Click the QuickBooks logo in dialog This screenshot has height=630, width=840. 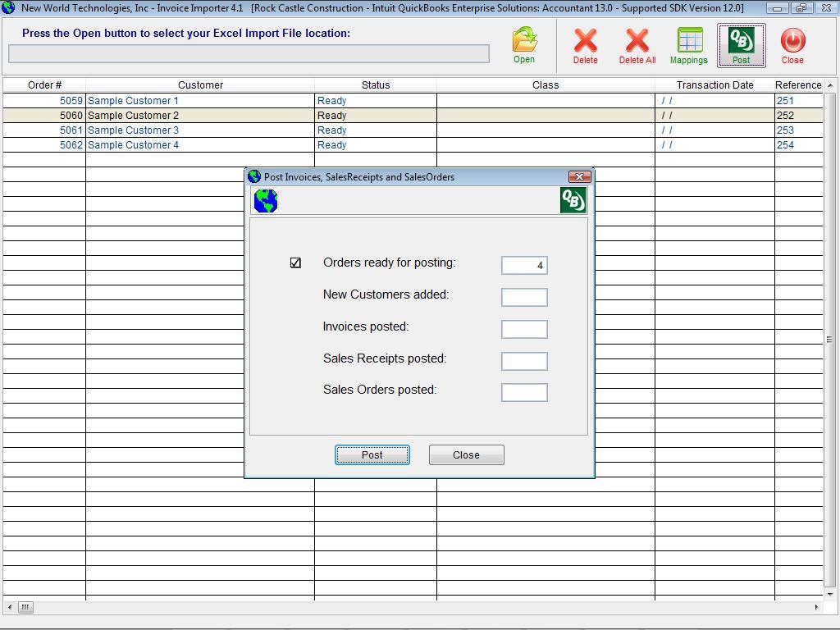(x=573, y=200)
